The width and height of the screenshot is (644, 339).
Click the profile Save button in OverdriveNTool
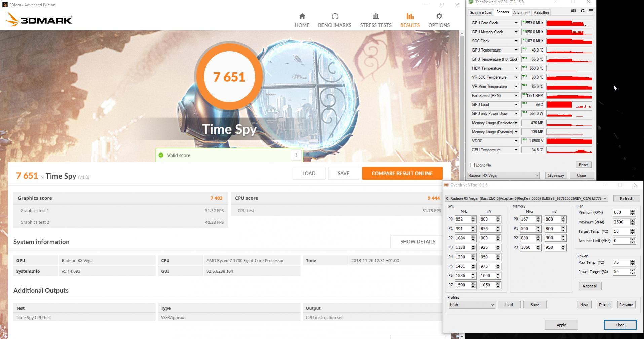tap(534, 305)
